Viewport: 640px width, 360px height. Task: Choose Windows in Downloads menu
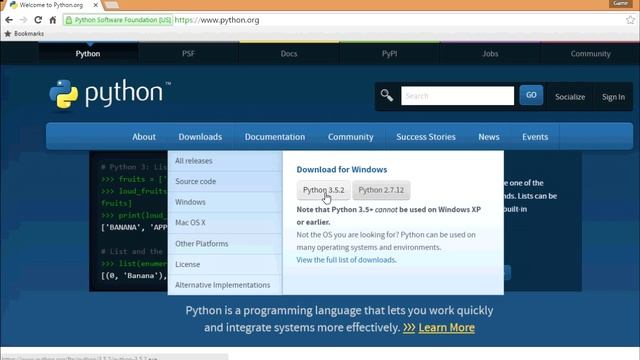point(225,202)
